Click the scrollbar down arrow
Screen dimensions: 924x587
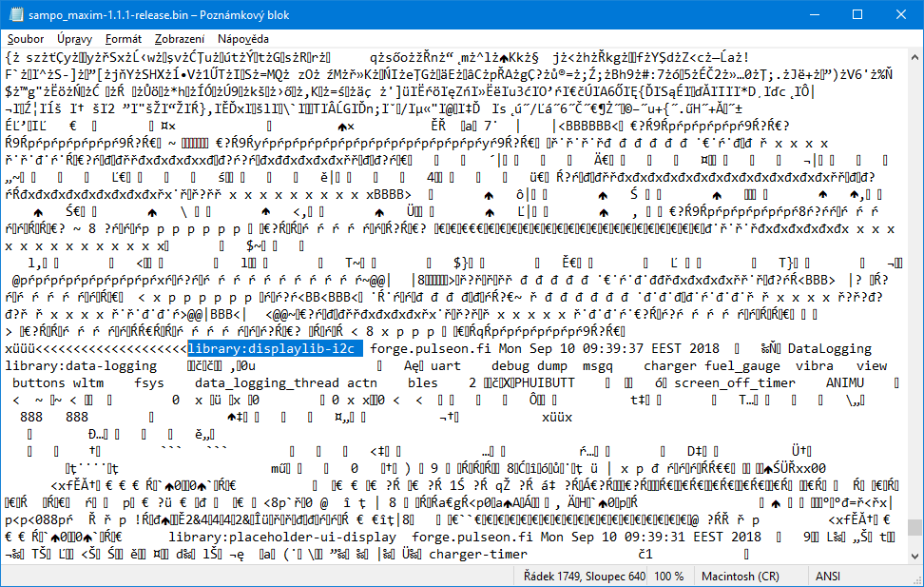pyautogui.click(x=914, y=556)
